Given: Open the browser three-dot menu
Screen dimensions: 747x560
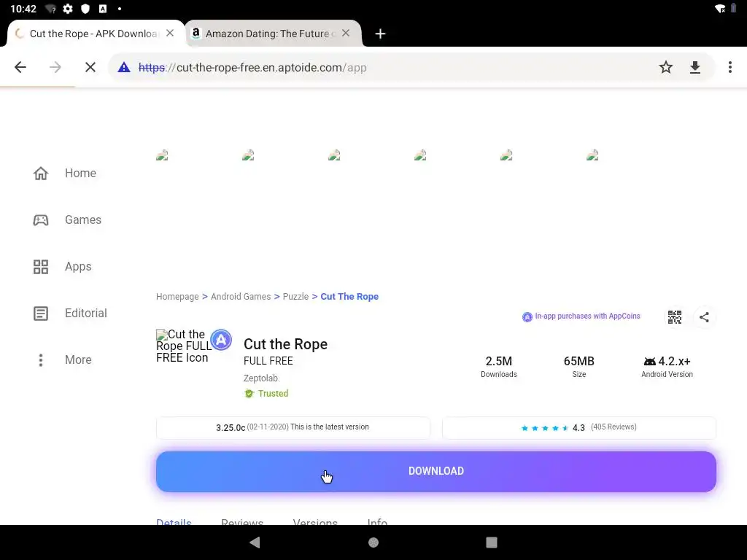Looking at the screenshot, I should coord(729,67).
